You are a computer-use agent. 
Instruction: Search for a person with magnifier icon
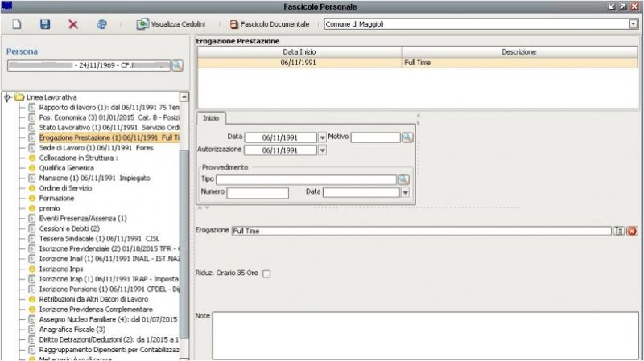(x=177, y=65)
